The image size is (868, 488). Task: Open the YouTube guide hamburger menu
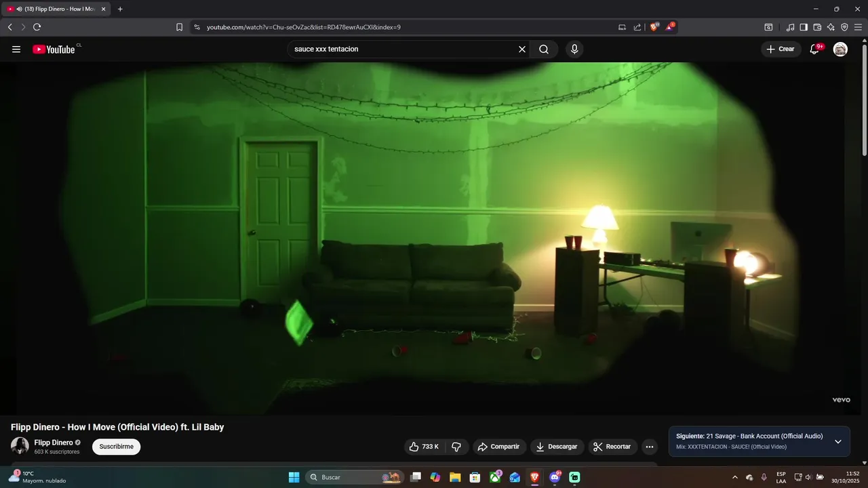point(16,49)
